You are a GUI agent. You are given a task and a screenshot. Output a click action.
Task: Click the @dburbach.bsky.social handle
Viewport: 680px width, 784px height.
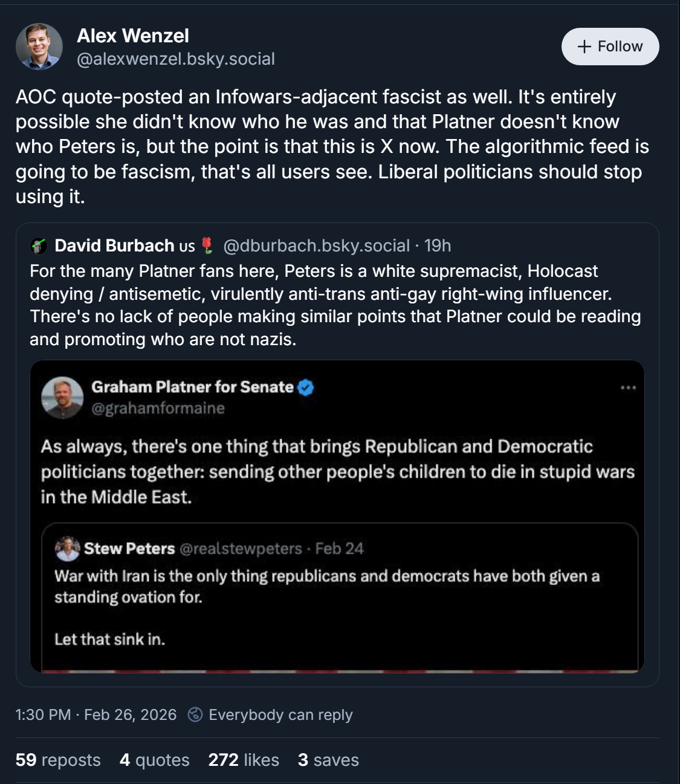click(x=316, y=245)
